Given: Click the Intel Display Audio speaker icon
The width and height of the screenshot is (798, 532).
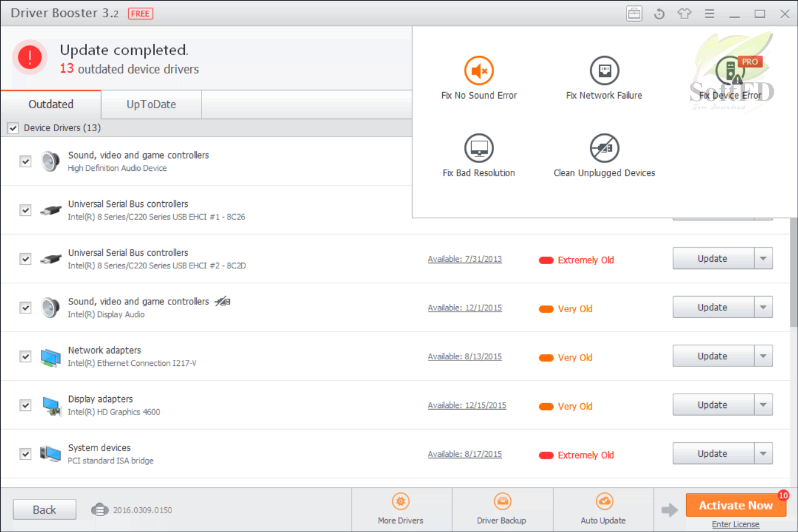Looking at the screenshot, I should pyautogui.click(x=50, y=307).
